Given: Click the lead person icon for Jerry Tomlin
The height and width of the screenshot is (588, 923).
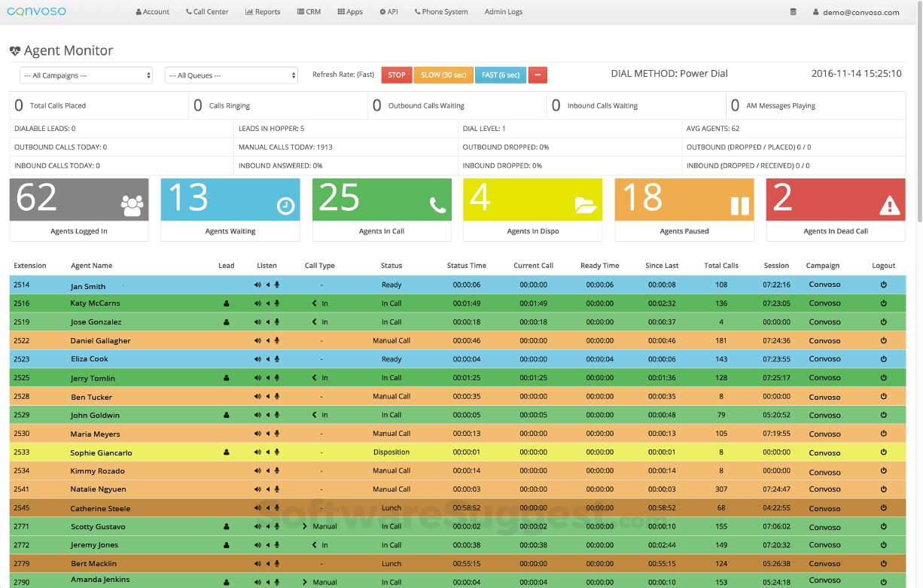Looking at the screenshot, I should 225,377.
